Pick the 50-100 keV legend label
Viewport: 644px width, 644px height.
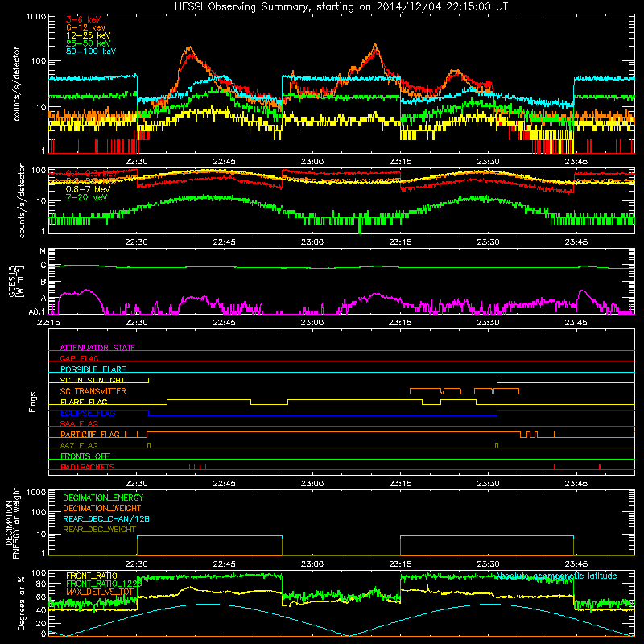coord(91,52)
